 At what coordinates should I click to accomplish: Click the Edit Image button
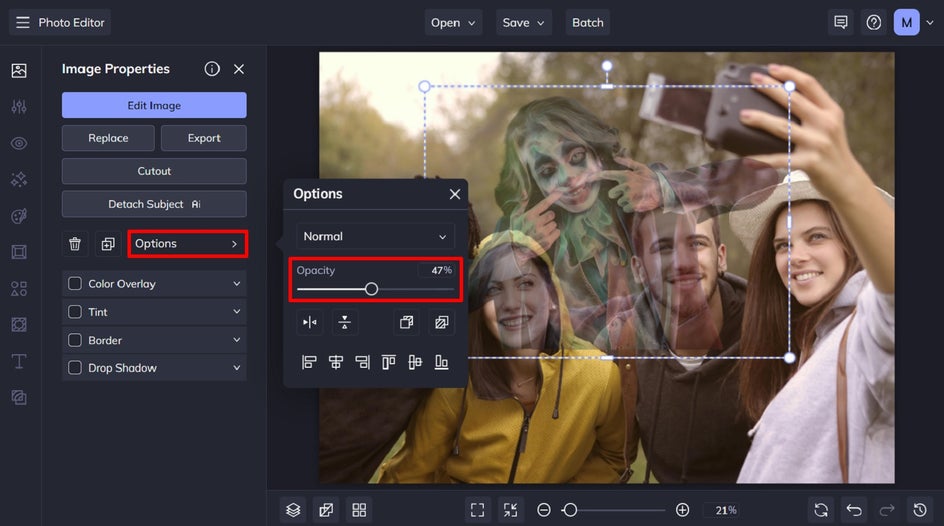154,105
